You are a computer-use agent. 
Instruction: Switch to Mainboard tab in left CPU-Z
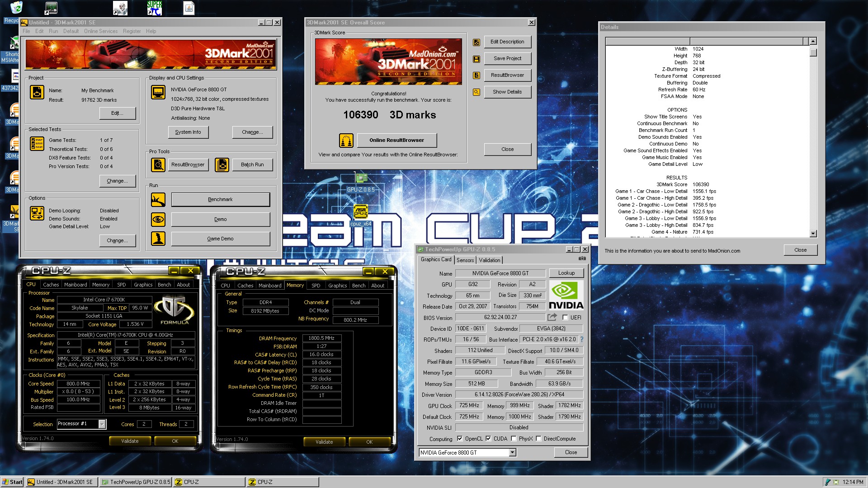75,285
